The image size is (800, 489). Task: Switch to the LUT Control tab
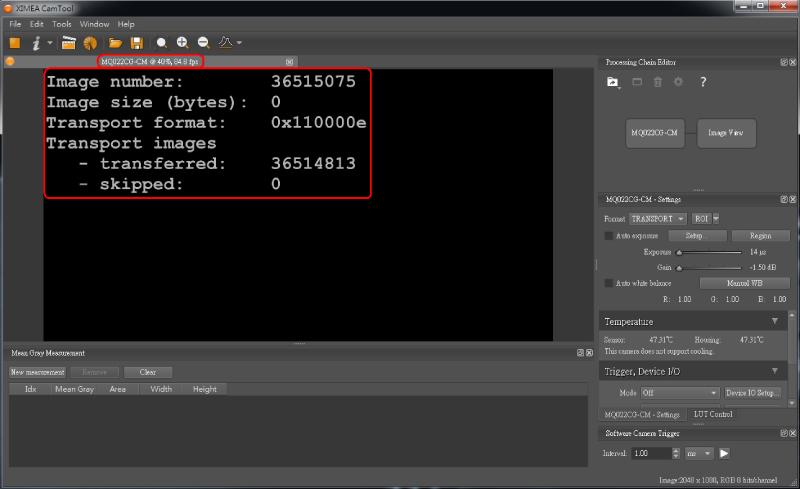pos(713,414)
